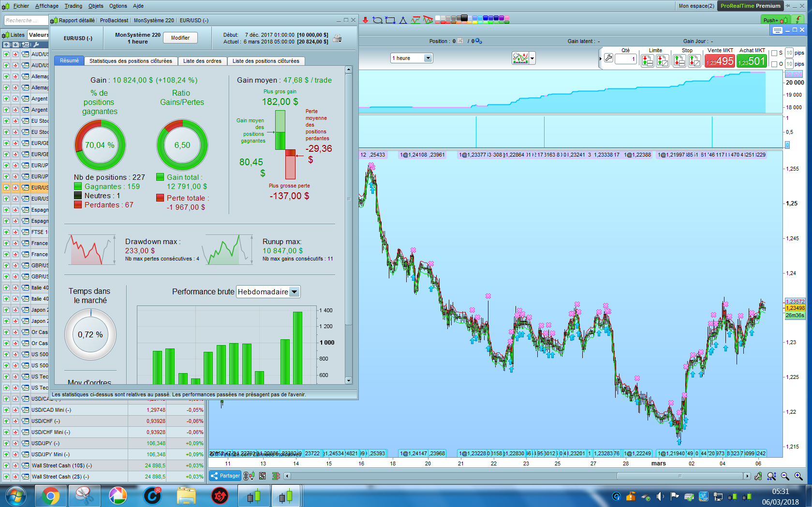The height and width of the screenshot is (507, 812).
Task: Open the Push+ trading button
Action: tap(775, 20)
